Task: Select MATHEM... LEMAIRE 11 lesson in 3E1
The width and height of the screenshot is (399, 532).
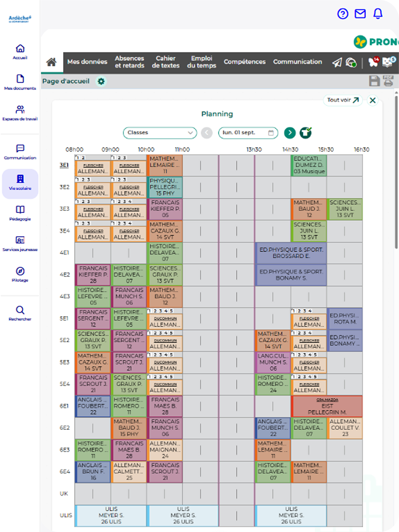Action: tap(165, 165)
